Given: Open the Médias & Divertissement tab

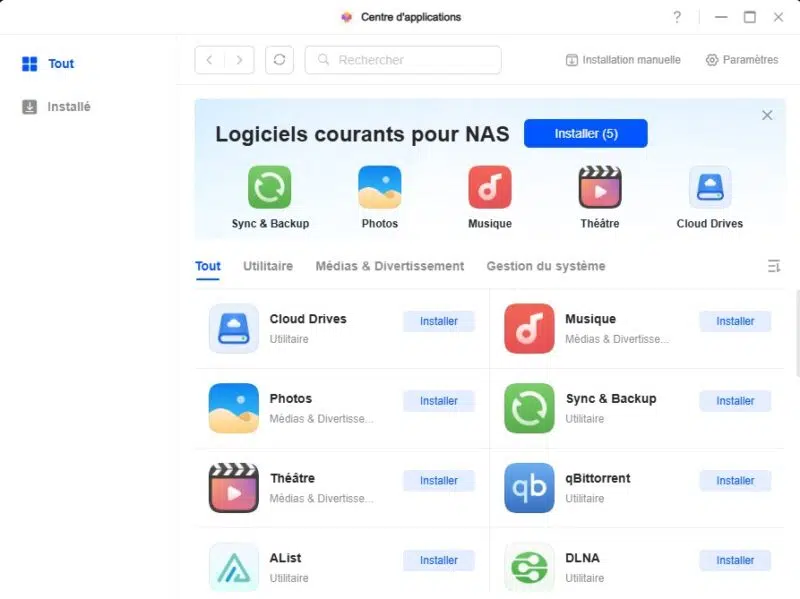Looking at the screenshot, I should pyautogui.click(x=390, y=266).
